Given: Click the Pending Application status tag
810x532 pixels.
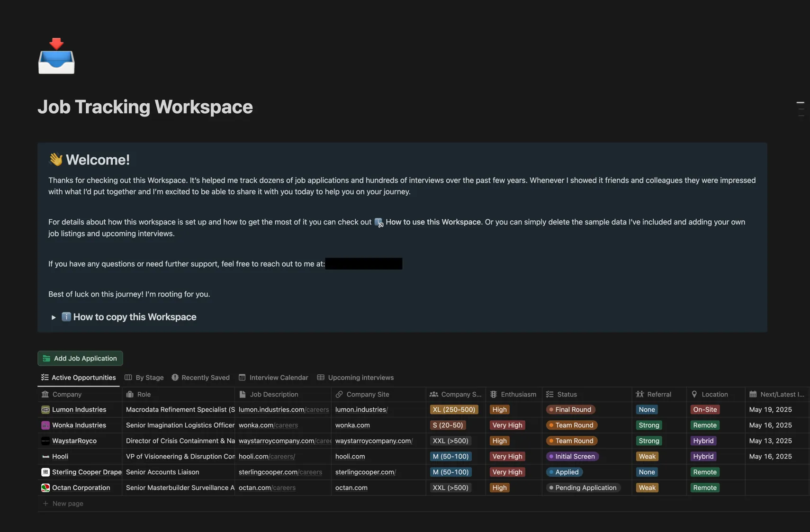Looking at the screenshot, I should click(583, 487).
